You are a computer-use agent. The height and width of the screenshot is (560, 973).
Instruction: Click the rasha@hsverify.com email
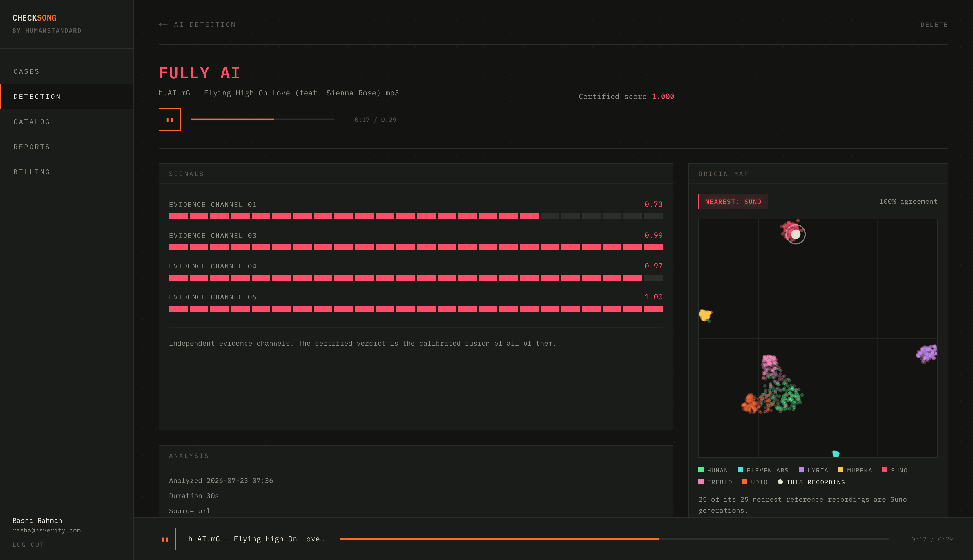46,530
